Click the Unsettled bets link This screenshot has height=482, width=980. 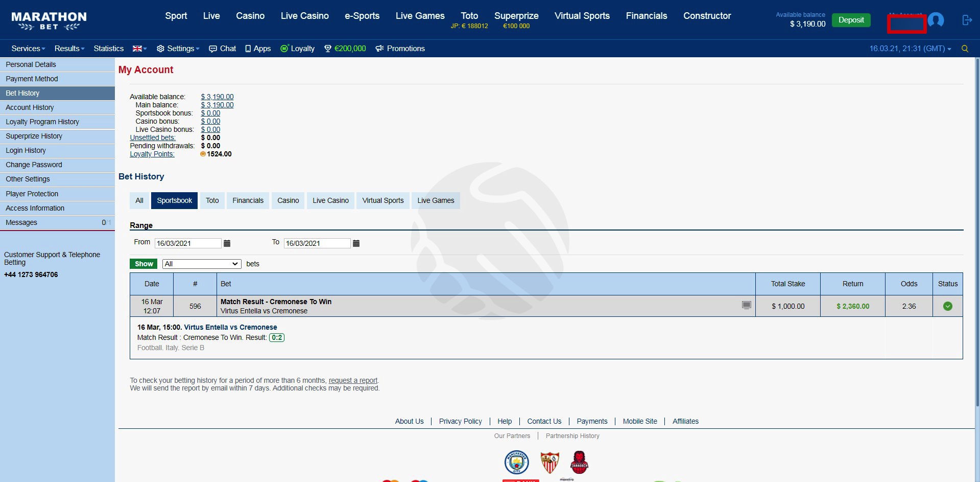click(153, 137)
